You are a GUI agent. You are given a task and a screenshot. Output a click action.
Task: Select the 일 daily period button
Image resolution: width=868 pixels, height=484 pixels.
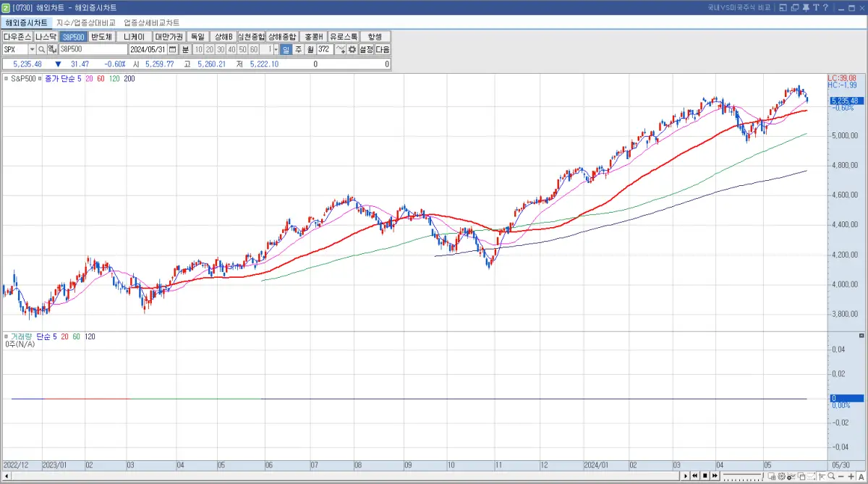(286, 49)
